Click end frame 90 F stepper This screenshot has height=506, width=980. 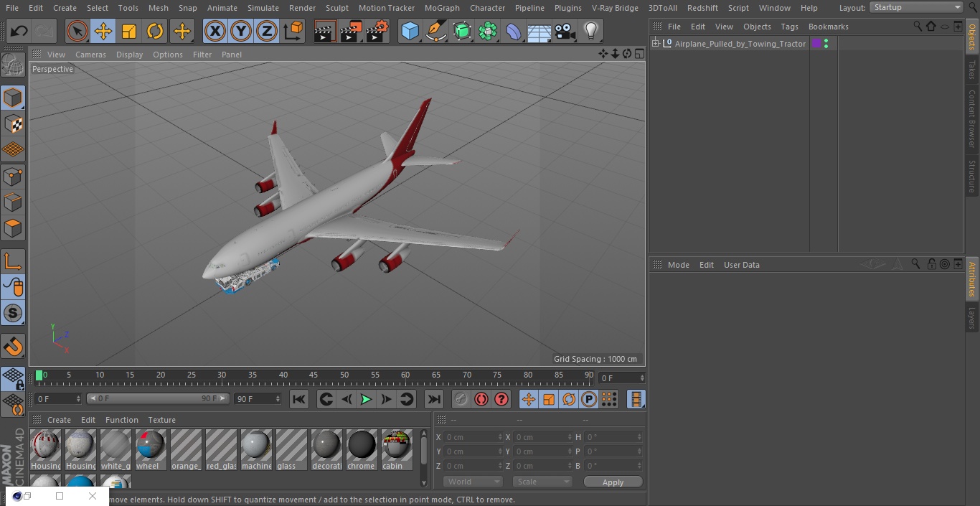(279, 398)
